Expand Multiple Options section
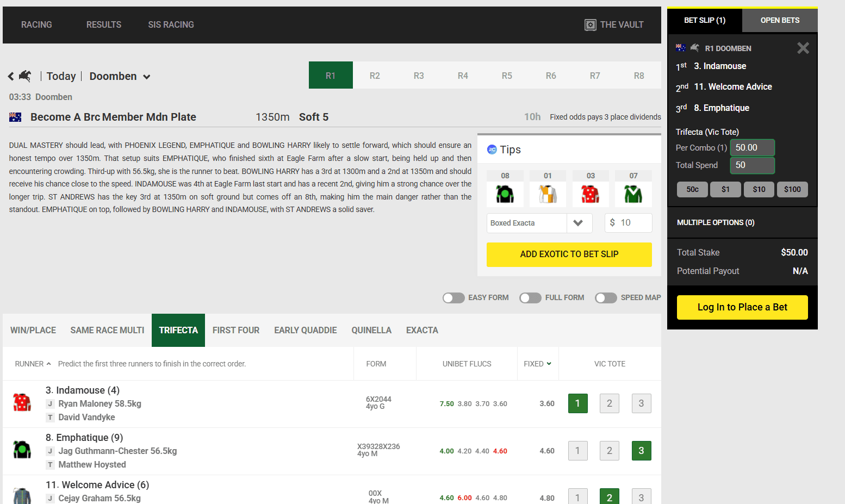Image resolution: width=845 pixels, height=504 pixels. [742, 222]
